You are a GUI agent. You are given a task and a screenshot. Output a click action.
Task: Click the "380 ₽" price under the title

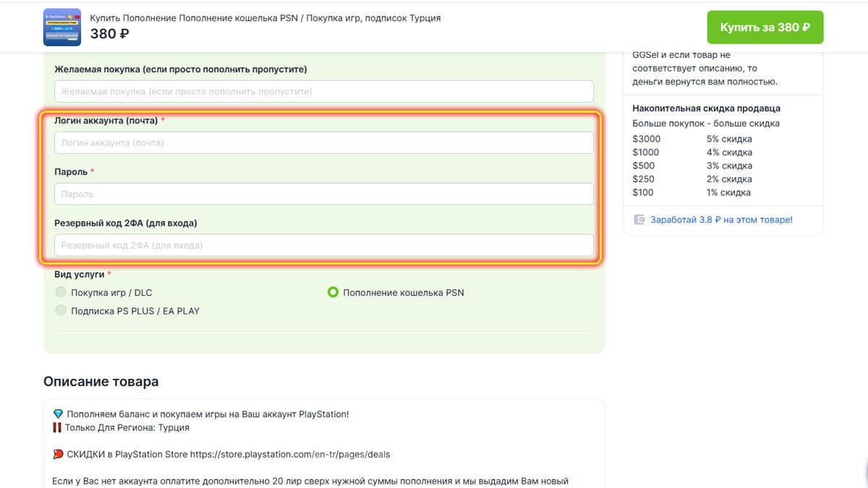click(x=110, y=33)
